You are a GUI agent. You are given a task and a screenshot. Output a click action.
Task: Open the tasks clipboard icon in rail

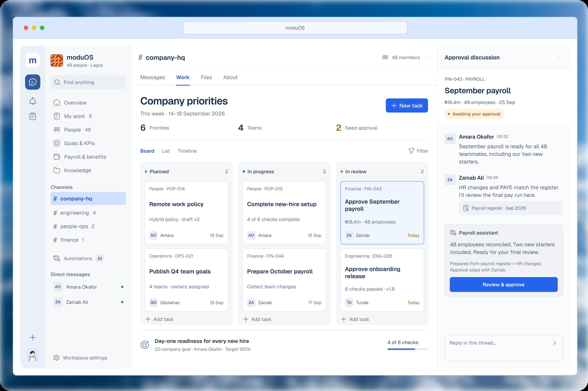coord(33,116)
